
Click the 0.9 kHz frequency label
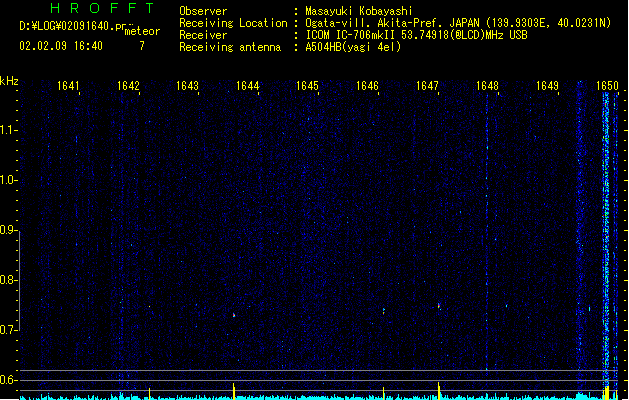pyautogui.click(x=8, y=230)
